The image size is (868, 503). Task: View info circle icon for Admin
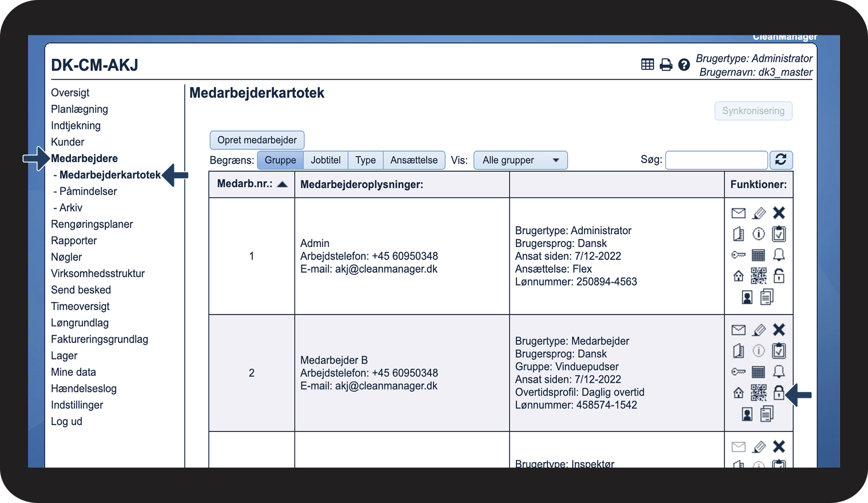[x=759, y=234]
